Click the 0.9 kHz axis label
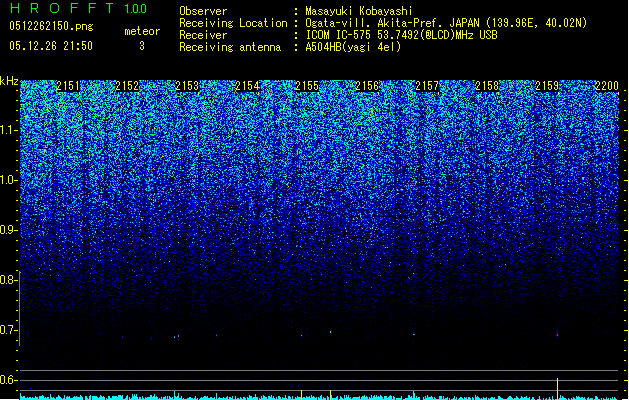Screen dimensions: 629x400 tap(7, 230)
